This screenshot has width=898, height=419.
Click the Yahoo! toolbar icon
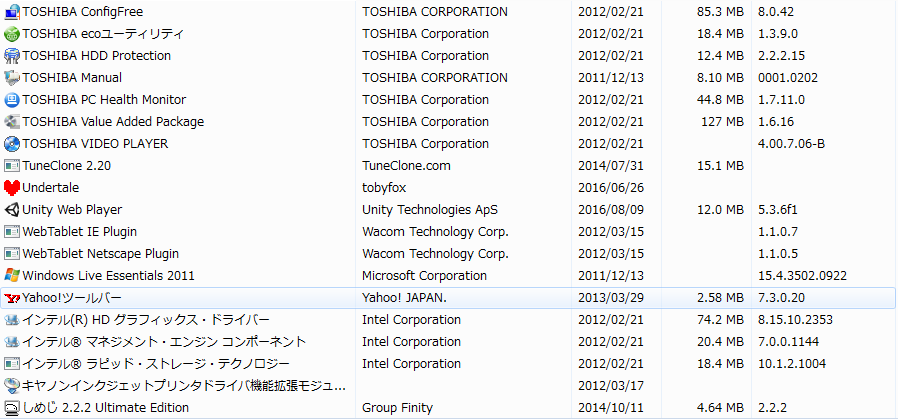pos(12,298)
